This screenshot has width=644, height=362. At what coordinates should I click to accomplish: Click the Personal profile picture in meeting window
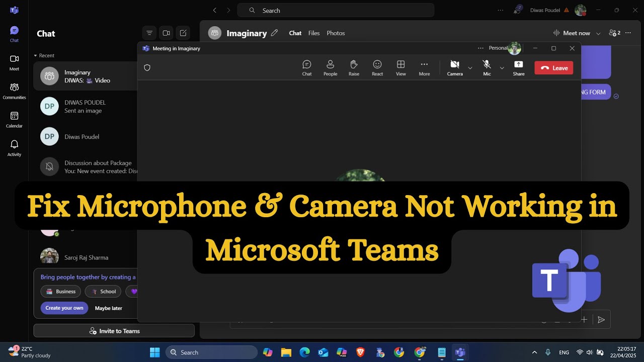point(514,48)
